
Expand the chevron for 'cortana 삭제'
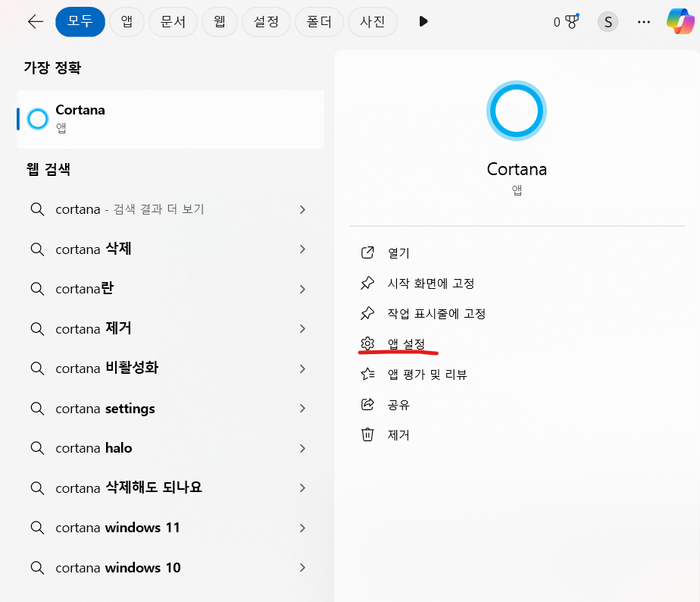pos(302,249)
